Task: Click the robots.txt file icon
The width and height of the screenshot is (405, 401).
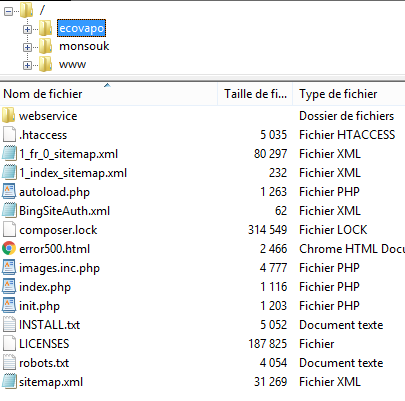Action: [x=9, y=363]
